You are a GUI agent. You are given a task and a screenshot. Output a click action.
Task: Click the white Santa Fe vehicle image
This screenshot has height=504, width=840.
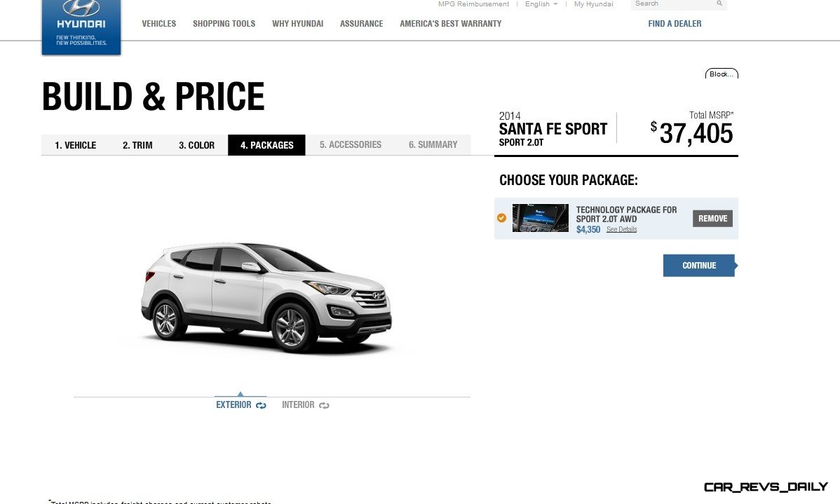[x=266, y=297]
